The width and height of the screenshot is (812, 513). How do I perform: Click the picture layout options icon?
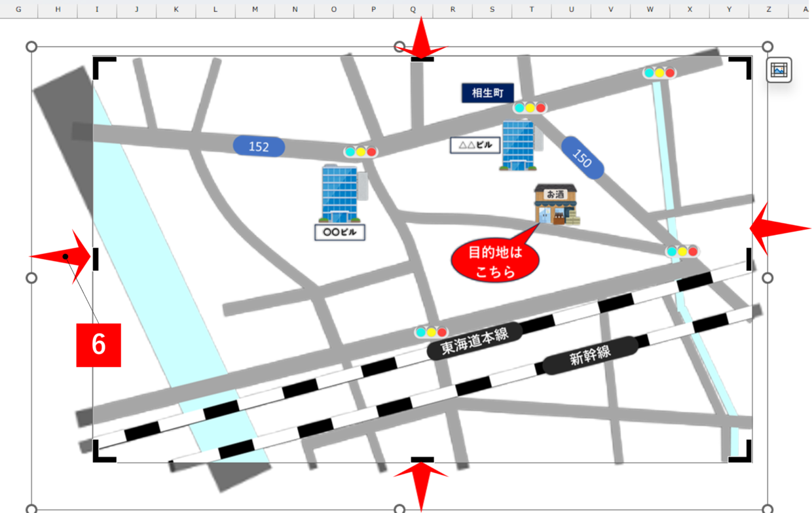click(x=779, y=70)
